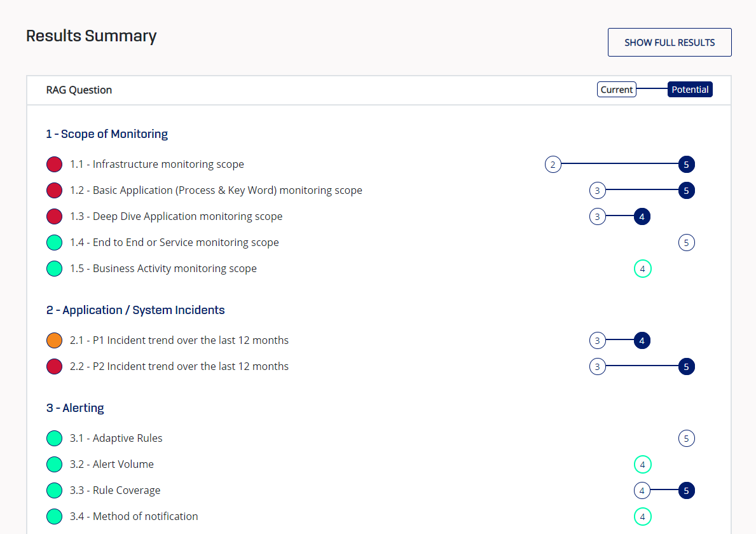Click the 'Results Summary' page title
Image resolution: width=756 pixels, height=534 pixels.
click(92, 36)
